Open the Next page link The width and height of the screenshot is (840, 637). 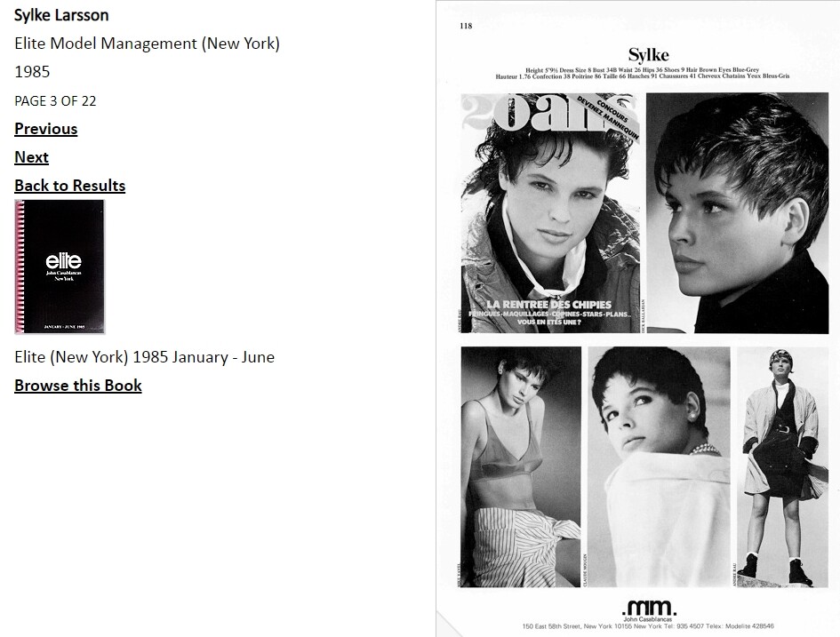32,157
